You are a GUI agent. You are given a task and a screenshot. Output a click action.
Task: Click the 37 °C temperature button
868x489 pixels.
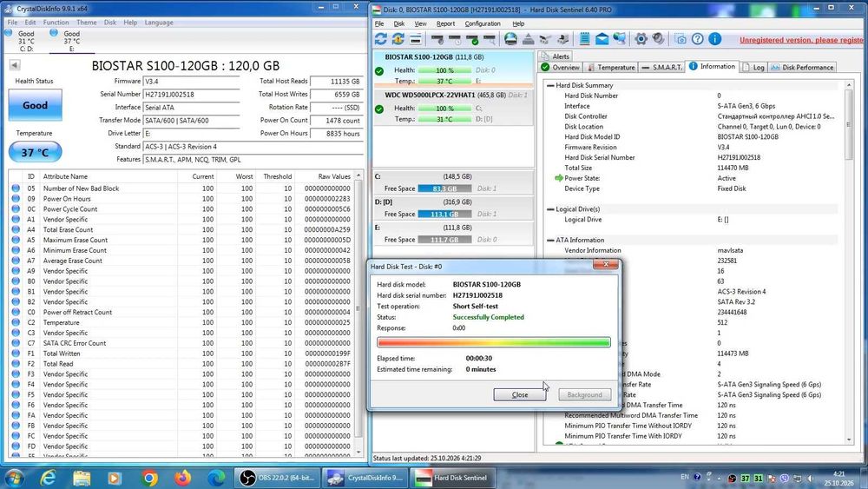tap(35, 152)
